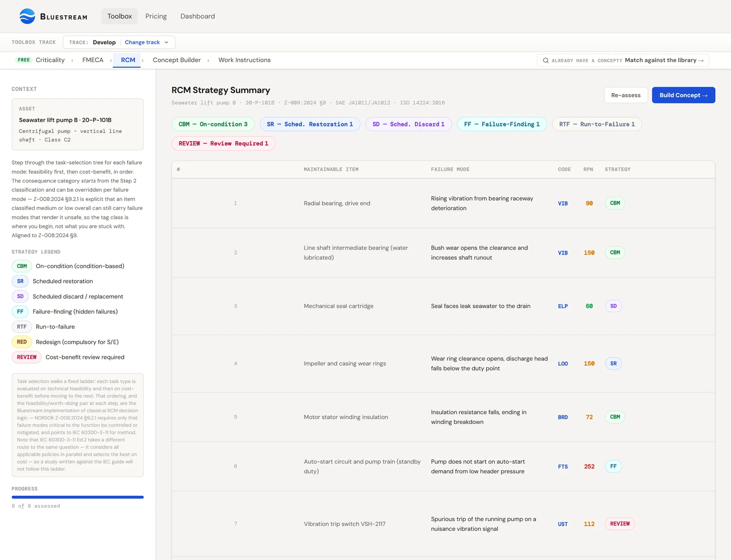
Task: Click the RPN value 252
Action: tap(589, 467)
